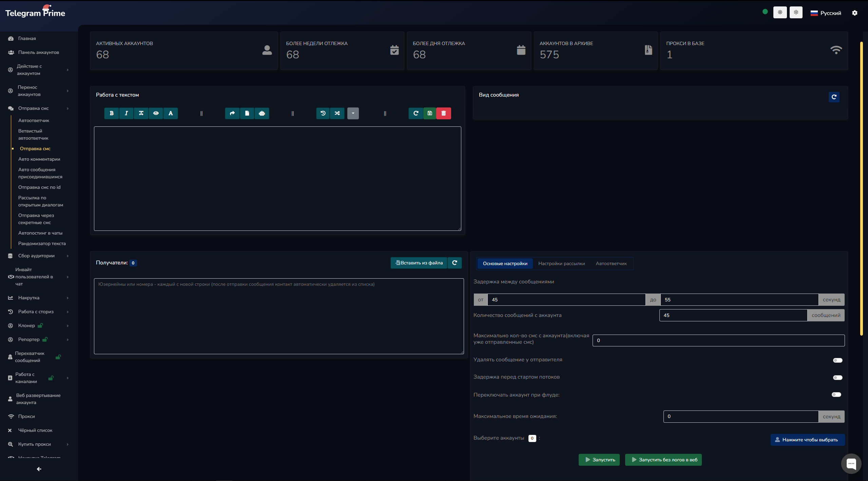868x481 pixels.
Task: Toggle Задержка перед стартом потоков
Action: pyautogui.click(x=837, y=377)
